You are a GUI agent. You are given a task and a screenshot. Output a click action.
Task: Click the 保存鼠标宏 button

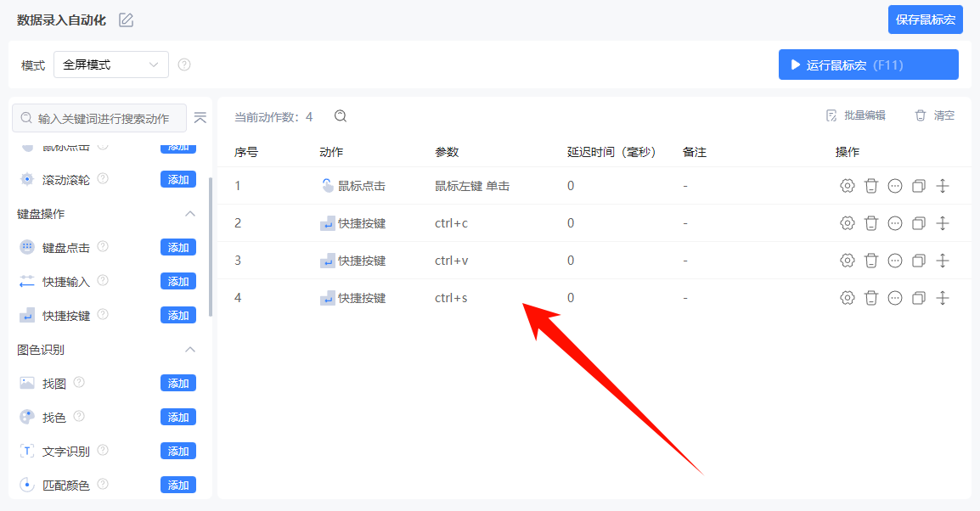tap(925, 20)
